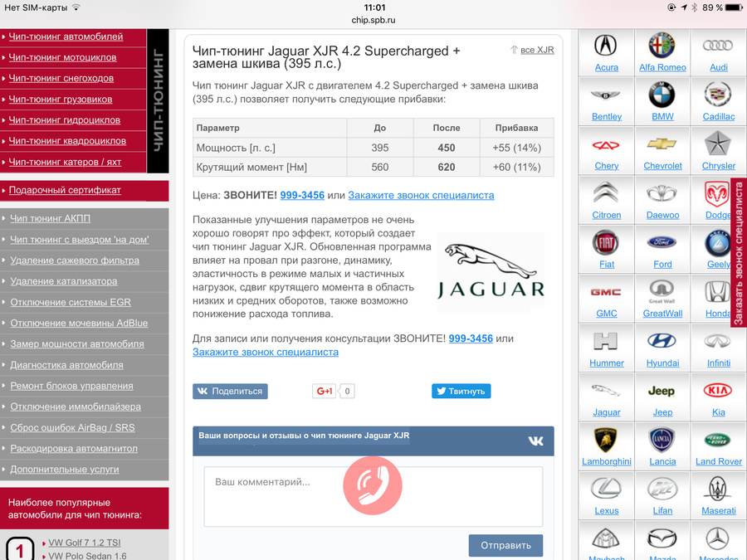Image resolution: width=747 pixels, height=560 pixels.
Task: Choose the Kia logo
Action: 718,391
